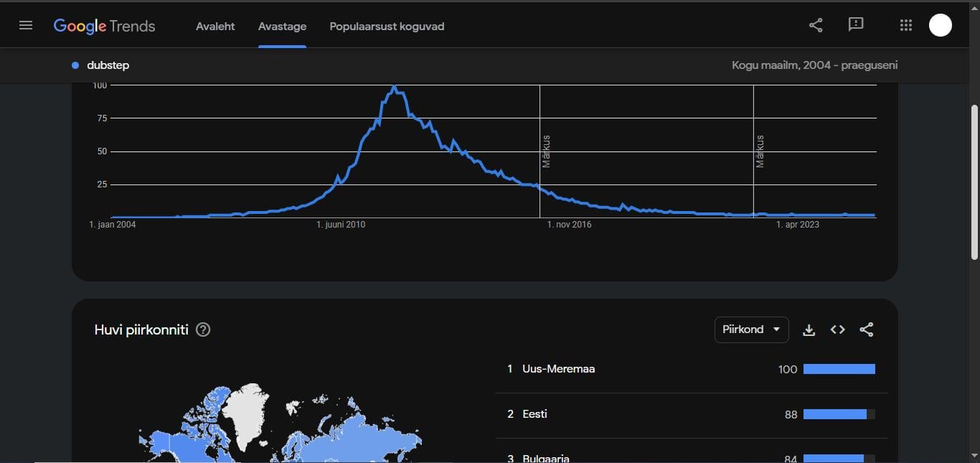Expand the Piirkond dropdown
This screenshot has width=980, height=463.
751,329
